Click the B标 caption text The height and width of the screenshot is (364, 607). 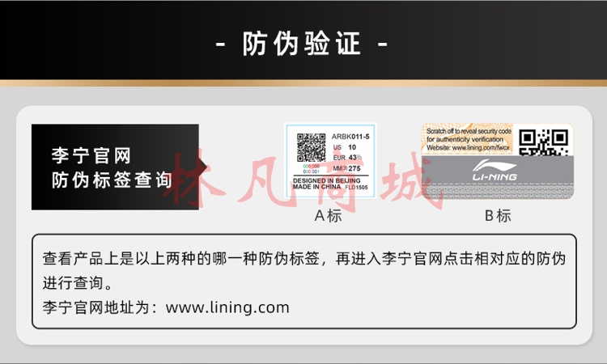click(x=498, y=215)
